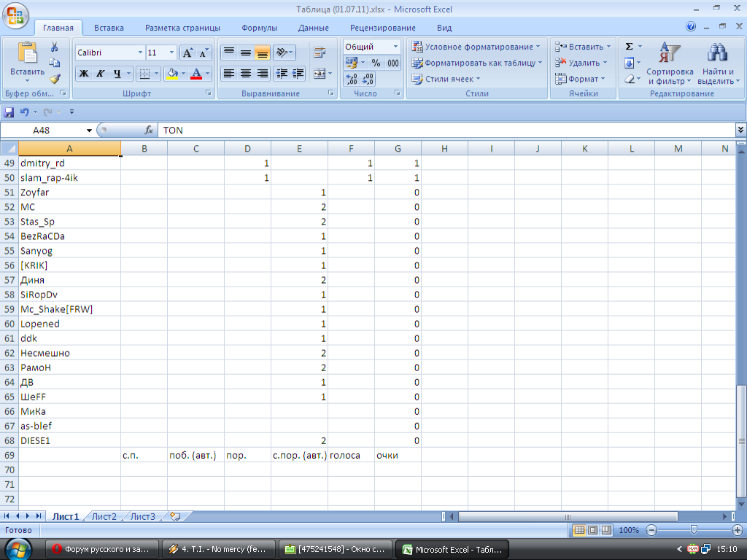Click Удалить cells button
The height and width of the screenshot is (560, 747).
[581, 63]
